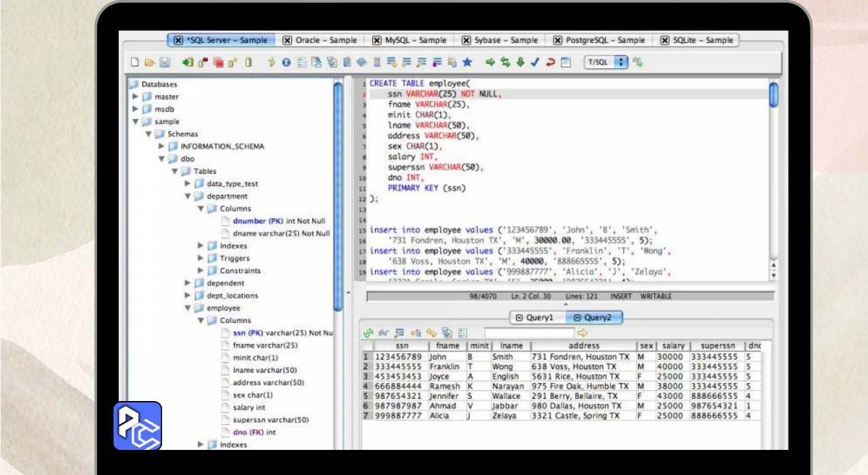The height and width of the screenshot is (475, 868).
Task: Click the open folder icon in toolbar
Action: coord(149,62)
